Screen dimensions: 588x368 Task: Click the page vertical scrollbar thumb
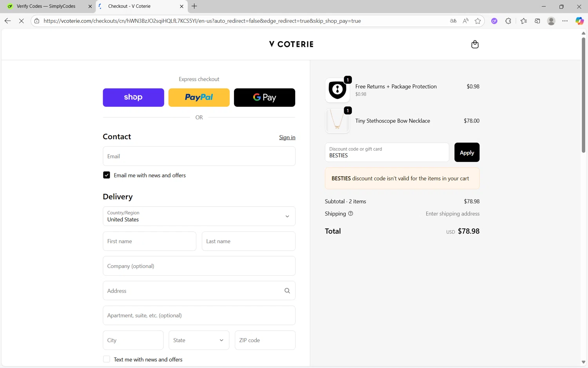coord(583,94)
